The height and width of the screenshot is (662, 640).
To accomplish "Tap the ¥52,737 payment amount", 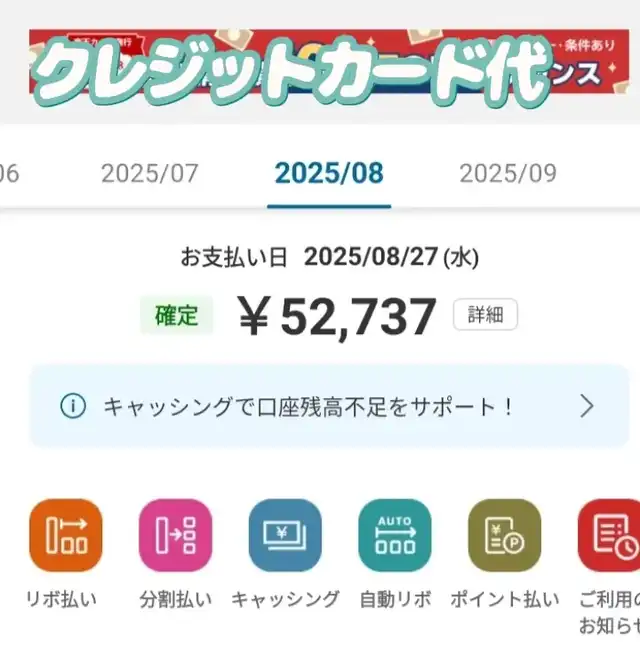I will tap(338, 317).
